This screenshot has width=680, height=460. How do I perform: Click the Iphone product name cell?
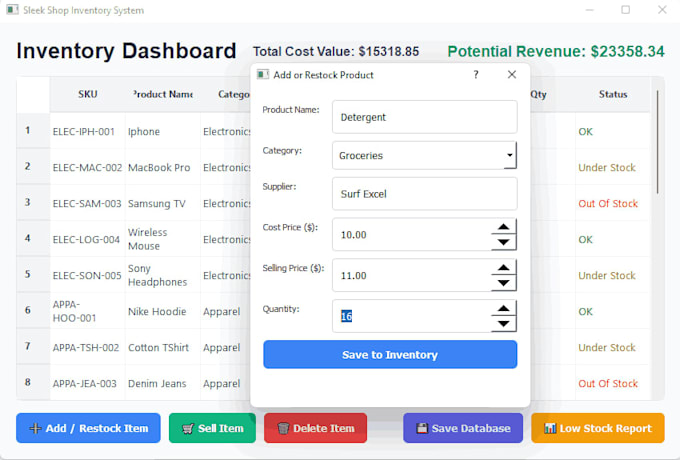click(163, 131)
